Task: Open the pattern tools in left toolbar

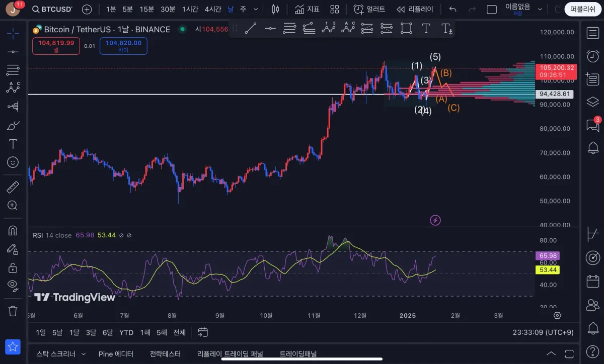Action: tap(13, 87)
